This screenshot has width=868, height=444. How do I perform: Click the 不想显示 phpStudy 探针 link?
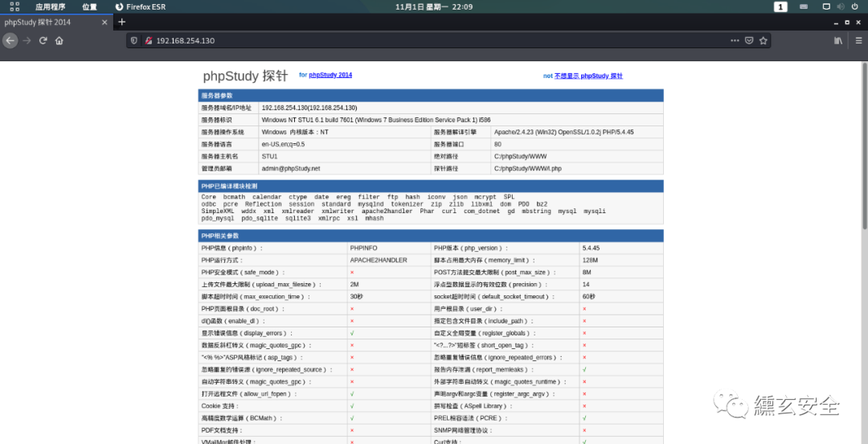coord(588,76)
